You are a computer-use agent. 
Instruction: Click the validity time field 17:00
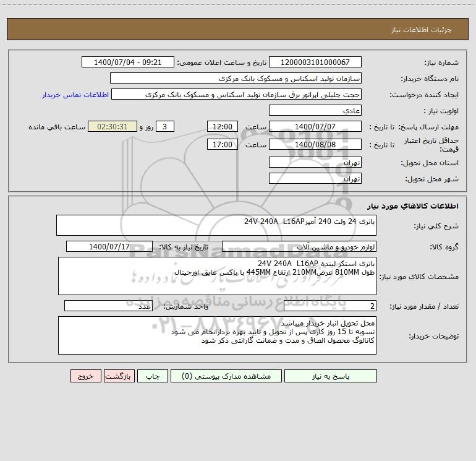click(x=222, y=144)
